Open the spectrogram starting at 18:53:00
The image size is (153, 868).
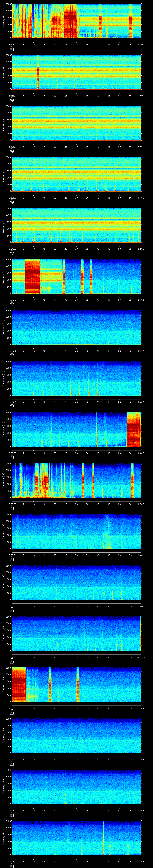click(76, 327)
